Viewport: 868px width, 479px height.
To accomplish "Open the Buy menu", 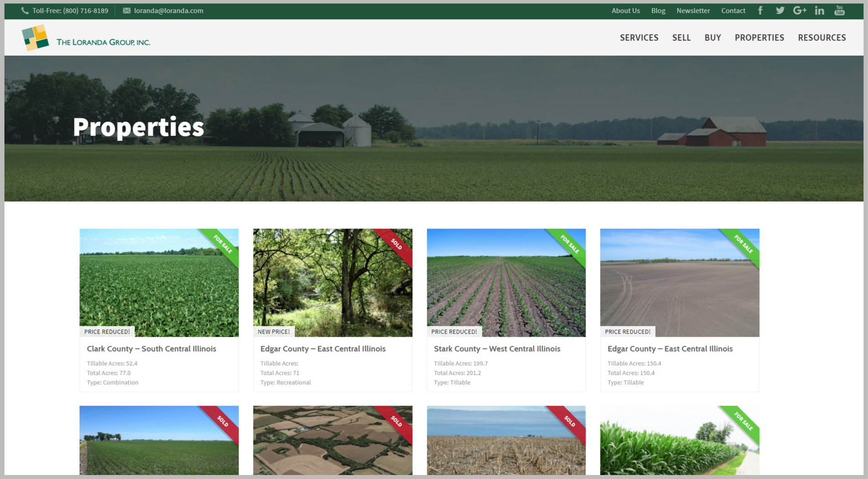I will pyautogui.click(x=712, y=37).
